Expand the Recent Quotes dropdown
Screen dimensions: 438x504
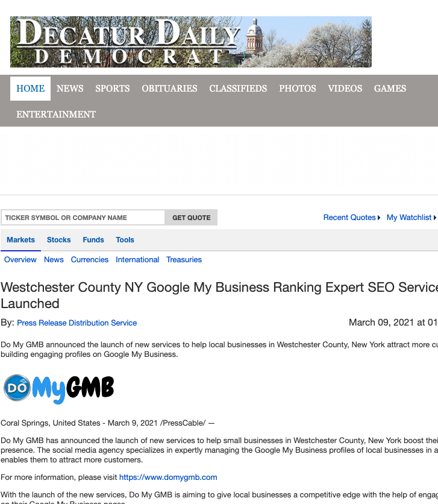[x=351, y=218]
